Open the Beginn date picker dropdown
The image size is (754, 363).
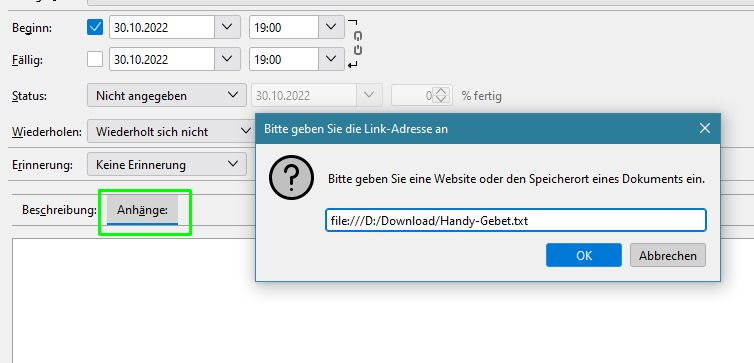[227, 27]
